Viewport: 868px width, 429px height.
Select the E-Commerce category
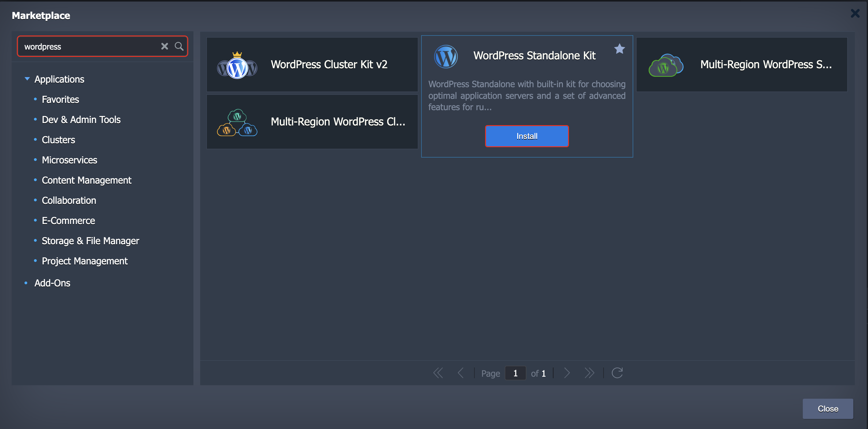[68, 221]
